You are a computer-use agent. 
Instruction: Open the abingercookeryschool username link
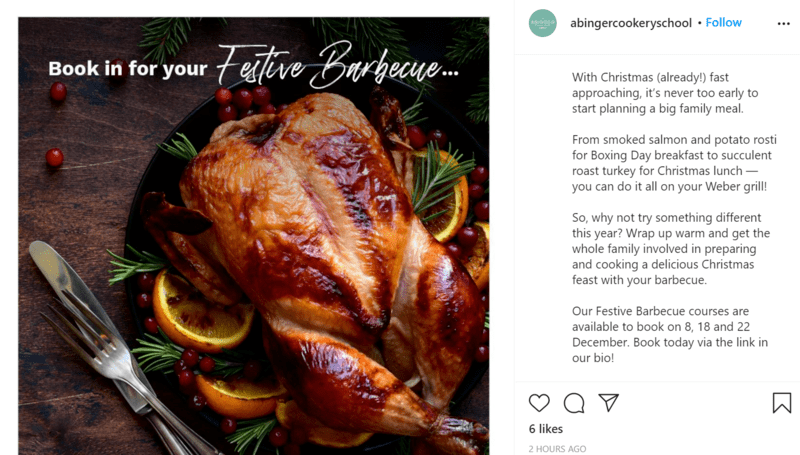[x=631, y=23]
